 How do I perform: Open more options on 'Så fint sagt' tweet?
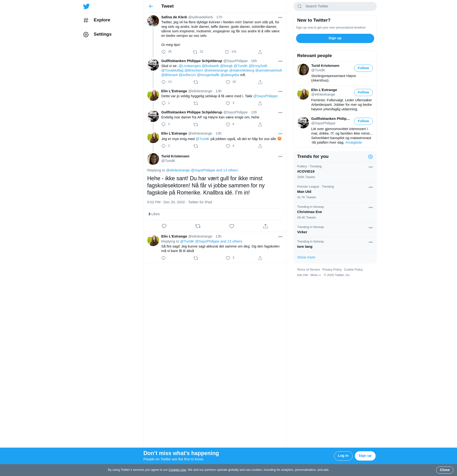click(280, 237)
